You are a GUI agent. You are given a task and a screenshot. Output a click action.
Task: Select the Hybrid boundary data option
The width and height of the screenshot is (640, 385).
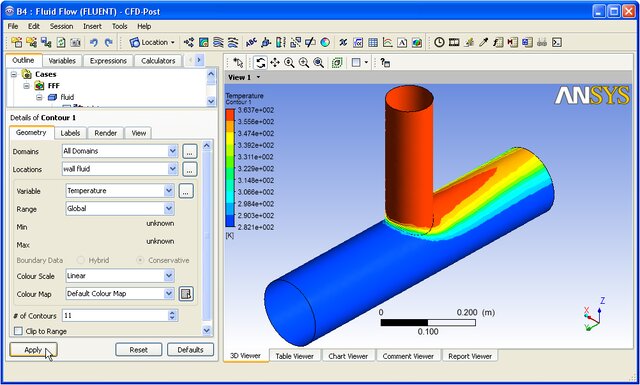coord(81,260)
